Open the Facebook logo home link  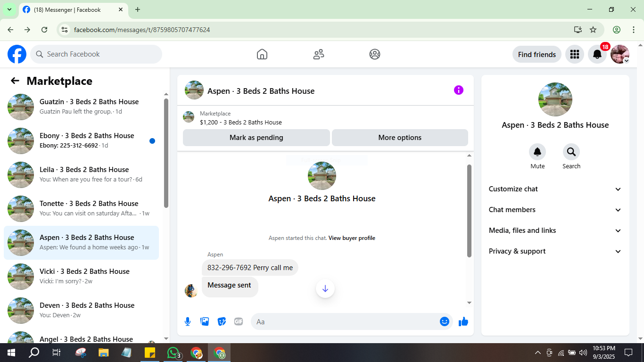(x=17, y=54)
